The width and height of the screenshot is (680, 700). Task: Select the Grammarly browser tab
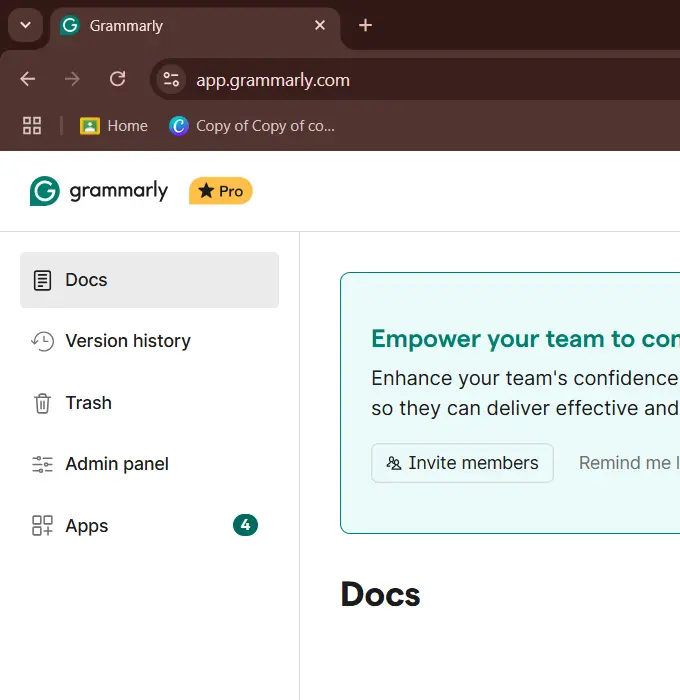[195, 26]
